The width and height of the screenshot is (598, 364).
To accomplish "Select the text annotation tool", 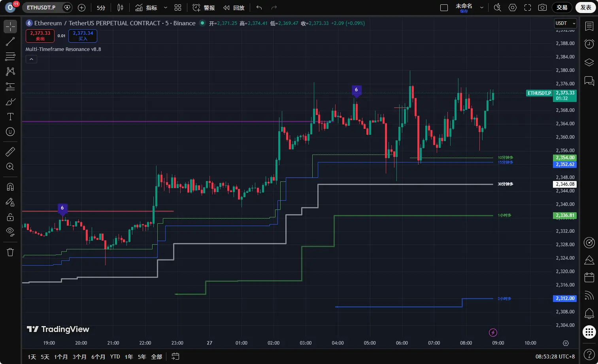I will pos(10,117).
